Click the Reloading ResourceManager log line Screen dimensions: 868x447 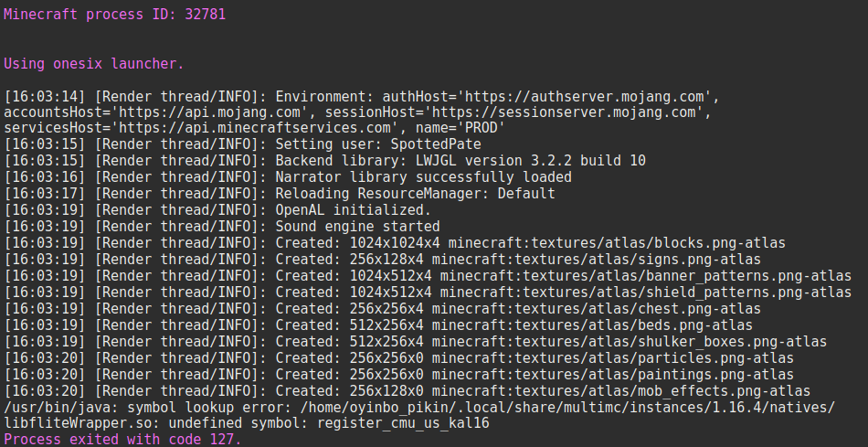(x=415, y=194)
